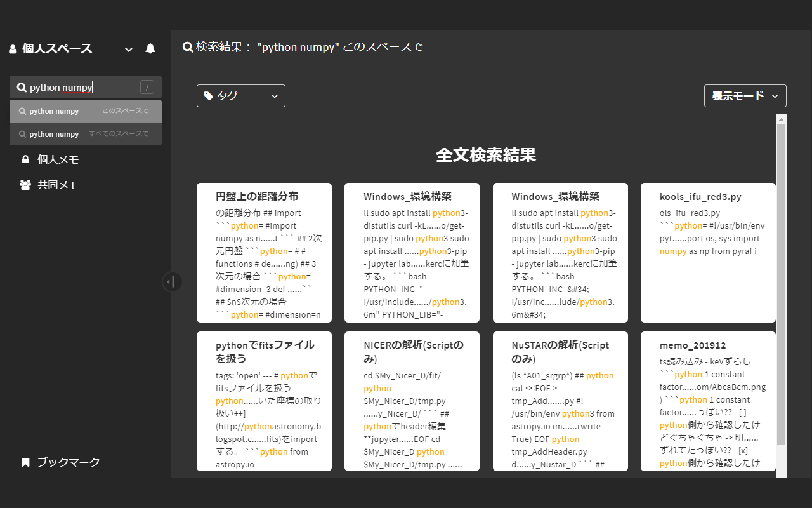The width and height of the screenshot is (812, 508).
Task: Expand the 個人スペース space switcher chevron
Action: (x=129, y=50)
